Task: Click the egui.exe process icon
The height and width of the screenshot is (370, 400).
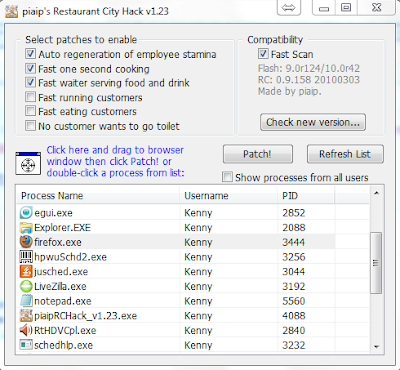Action: (x=26, y=213)
